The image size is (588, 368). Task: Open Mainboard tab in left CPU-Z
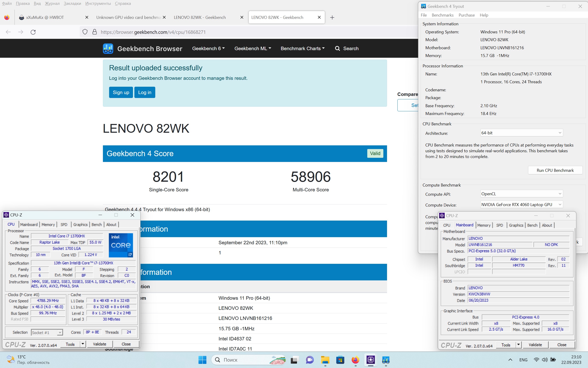point(29,224)
